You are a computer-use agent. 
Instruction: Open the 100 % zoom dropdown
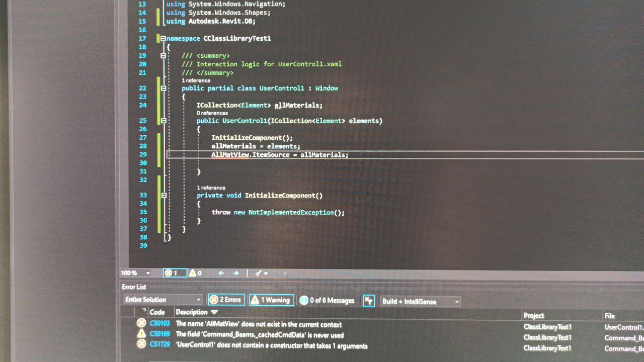click(x=148, y=273)
